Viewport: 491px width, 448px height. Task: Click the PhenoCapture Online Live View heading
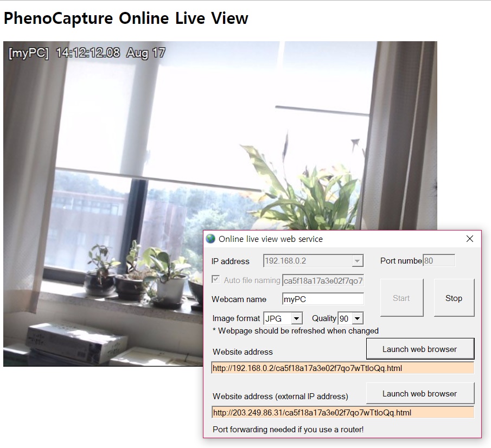[126, 18]
